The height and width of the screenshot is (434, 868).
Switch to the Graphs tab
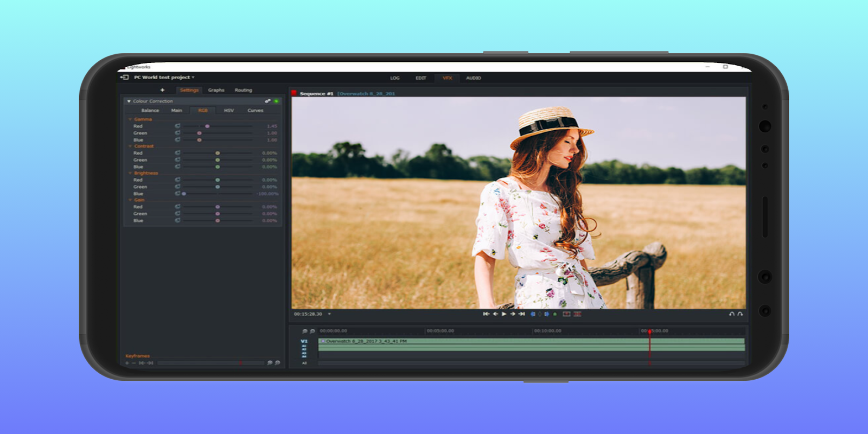pyautogui.click(x=216, y=90)
